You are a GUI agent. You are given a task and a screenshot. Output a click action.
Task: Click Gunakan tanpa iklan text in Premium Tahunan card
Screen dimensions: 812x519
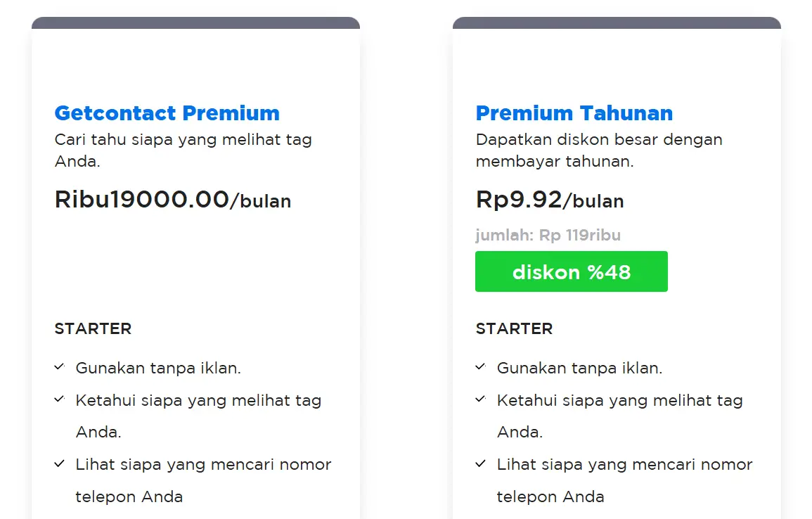pos(579,368)
